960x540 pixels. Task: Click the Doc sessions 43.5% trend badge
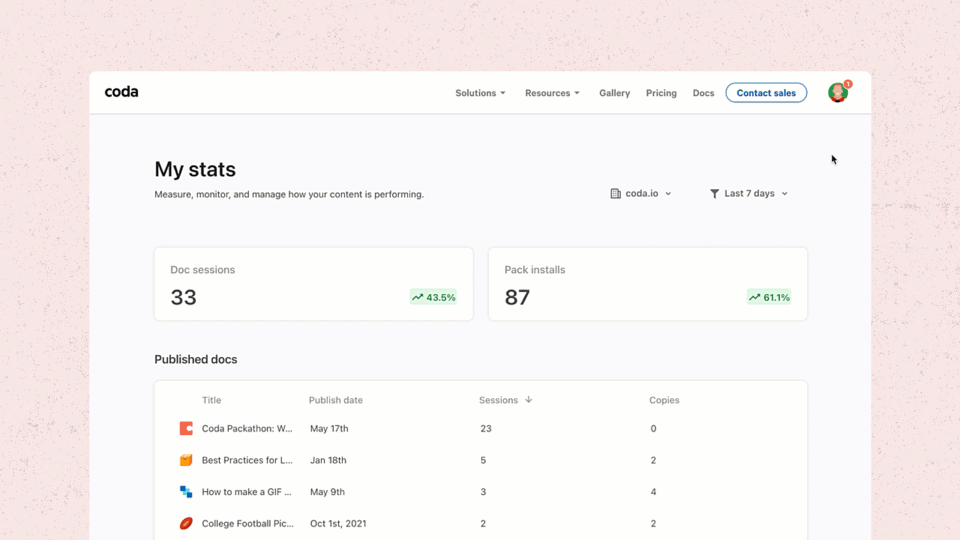[x=433, y=297]
